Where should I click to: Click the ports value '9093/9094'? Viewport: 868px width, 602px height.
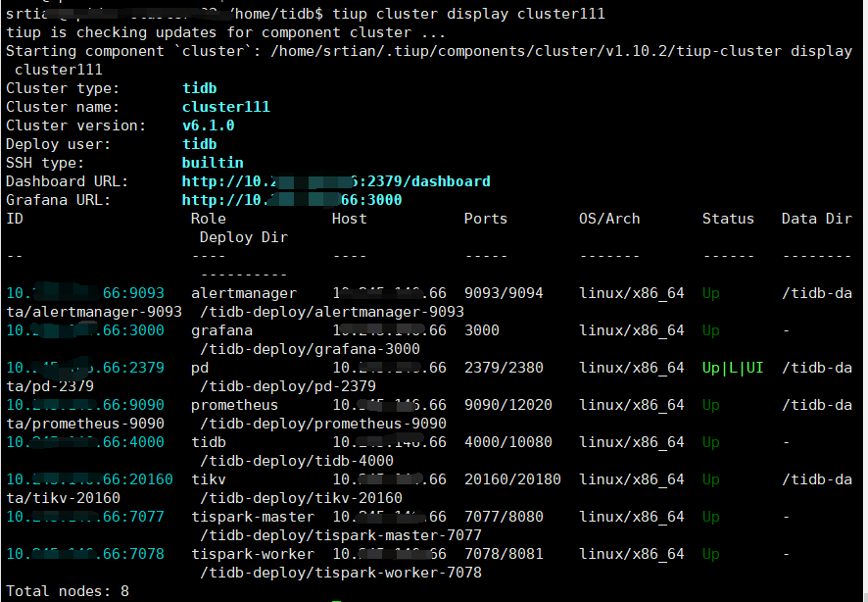pyautogui.click(x=504, y=293)
